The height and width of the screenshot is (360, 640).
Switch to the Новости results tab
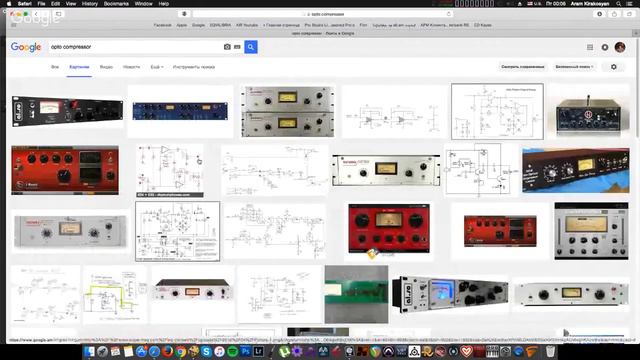pos(131,67)
